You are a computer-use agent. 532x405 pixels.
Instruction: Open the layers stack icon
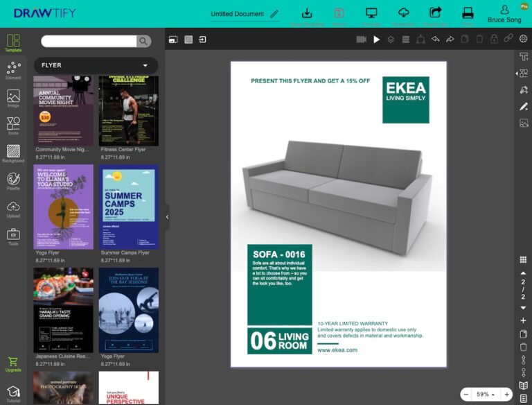tap(391, 40)
